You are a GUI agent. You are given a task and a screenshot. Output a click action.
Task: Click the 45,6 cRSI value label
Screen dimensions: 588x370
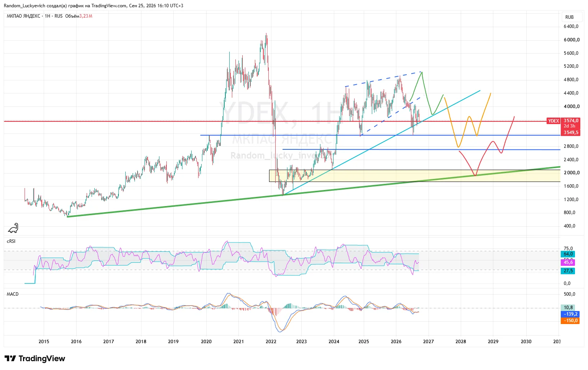pos(568,262)
